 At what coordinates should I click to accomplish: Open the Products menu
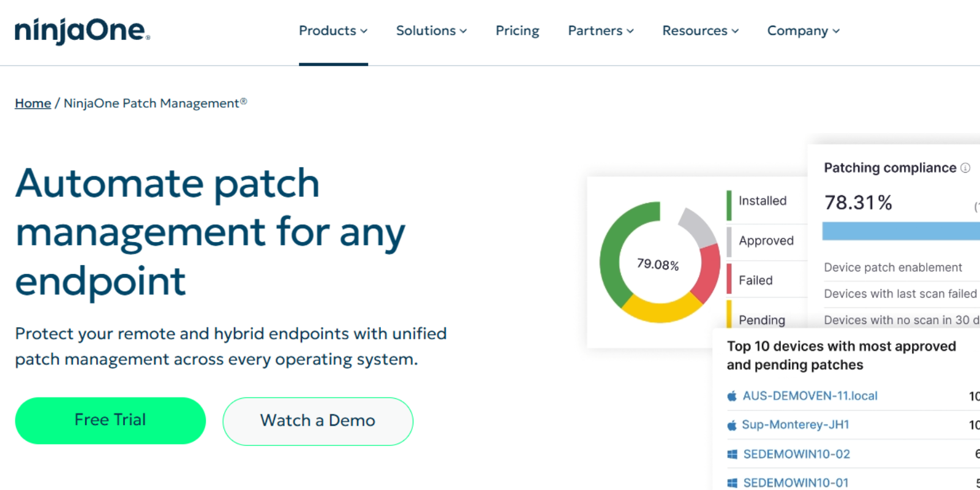(333, 31)
